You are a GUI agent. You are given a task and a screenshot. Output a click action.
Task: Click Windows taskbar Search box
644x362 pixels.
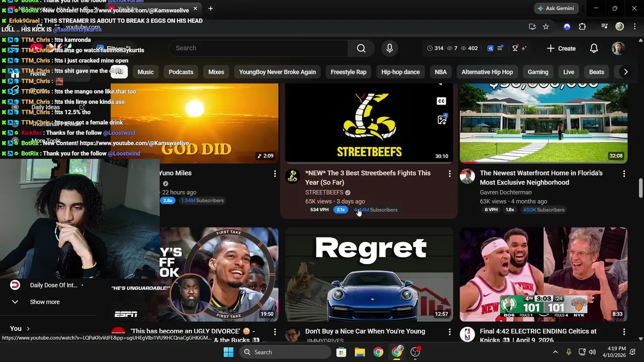point(285,352)
